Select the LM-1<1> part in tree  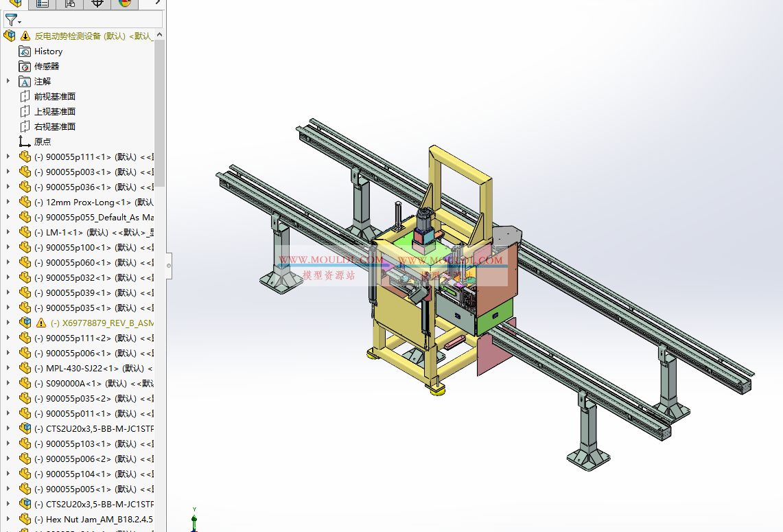(82, 232)
